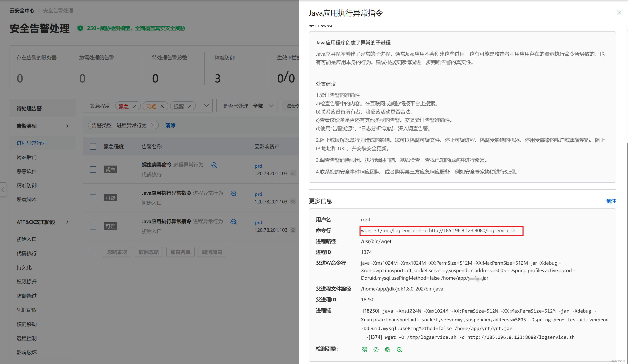Click the 受影响资产 column header
628x364 pixels.
(x=267, y=146)
